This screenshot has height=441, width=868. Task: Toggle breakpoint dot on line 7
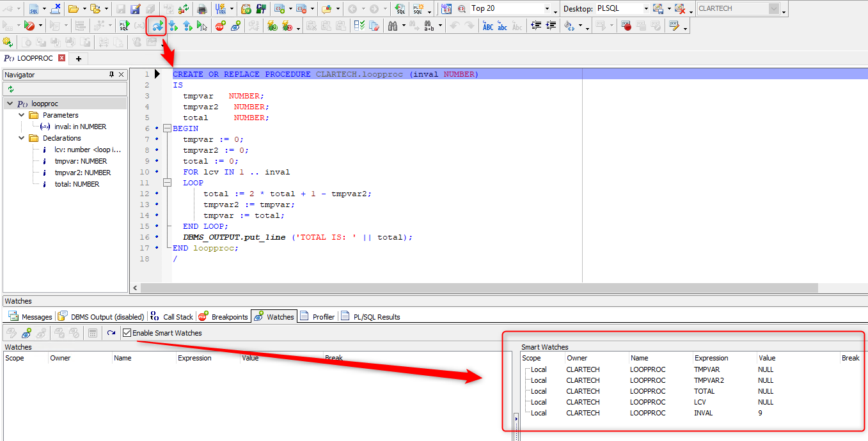pos(157,139)
